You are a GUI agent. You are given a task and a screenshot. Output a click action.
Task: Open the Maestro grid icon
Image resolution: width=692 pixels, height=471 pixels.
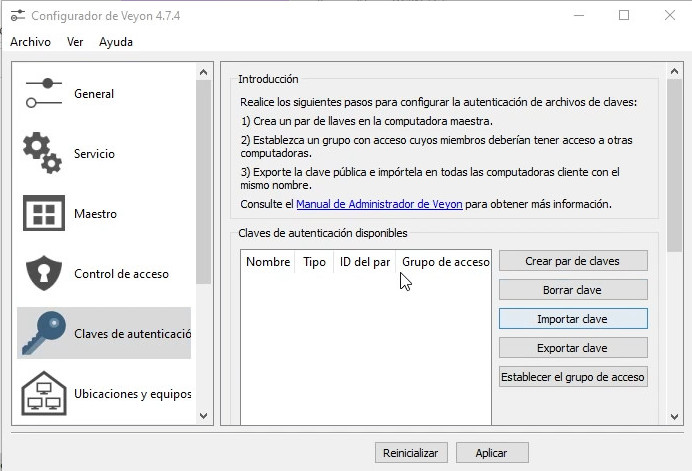[44, 213]
